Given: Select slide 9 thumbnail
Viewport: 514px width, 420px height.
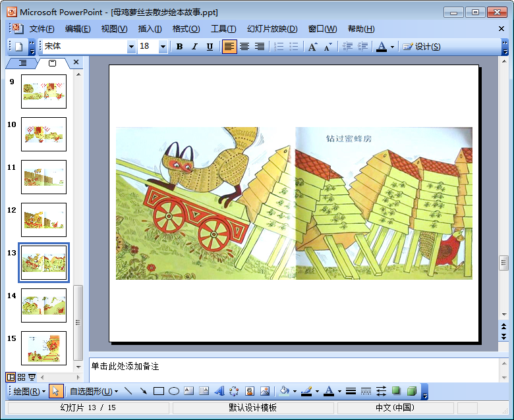Looking at the screenshot, I should click(x=43, y=92).
